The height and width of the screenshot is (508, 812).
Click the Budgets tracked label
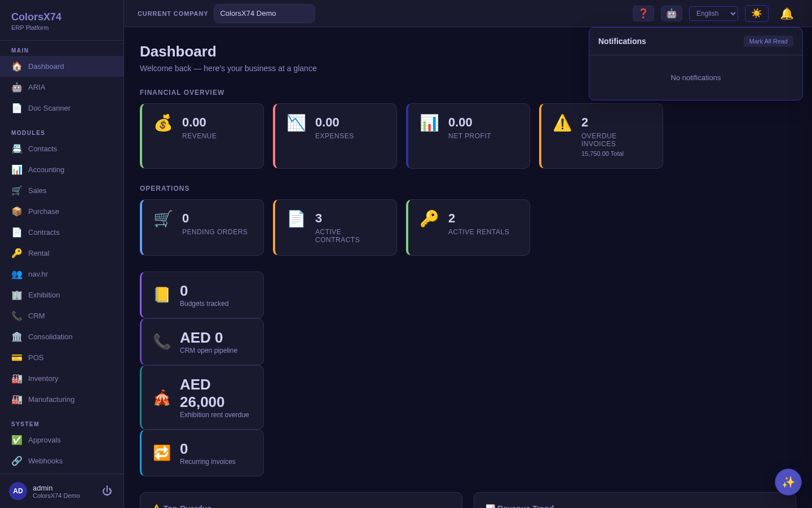[x=204, y=304]
